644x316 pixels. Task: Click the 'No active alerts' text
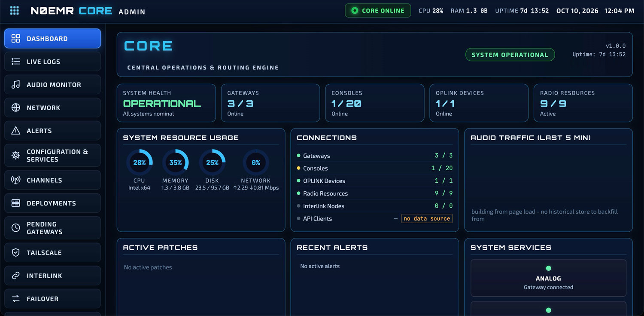coord(320,266)
